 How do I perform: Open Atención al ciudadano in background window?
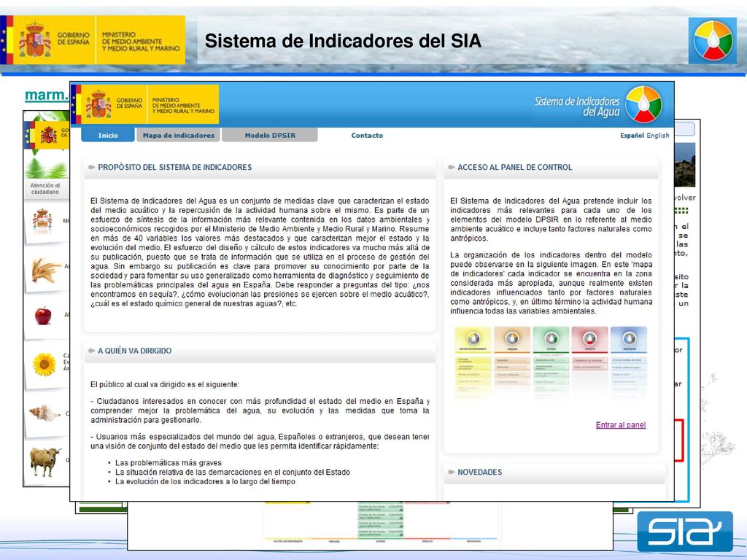click(44, 189)
